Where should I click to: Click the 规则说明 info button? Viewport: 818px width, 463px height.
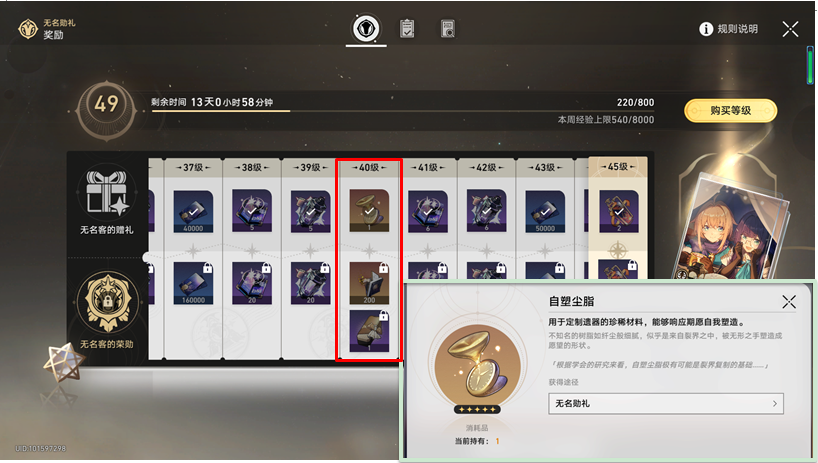point(728,29)
